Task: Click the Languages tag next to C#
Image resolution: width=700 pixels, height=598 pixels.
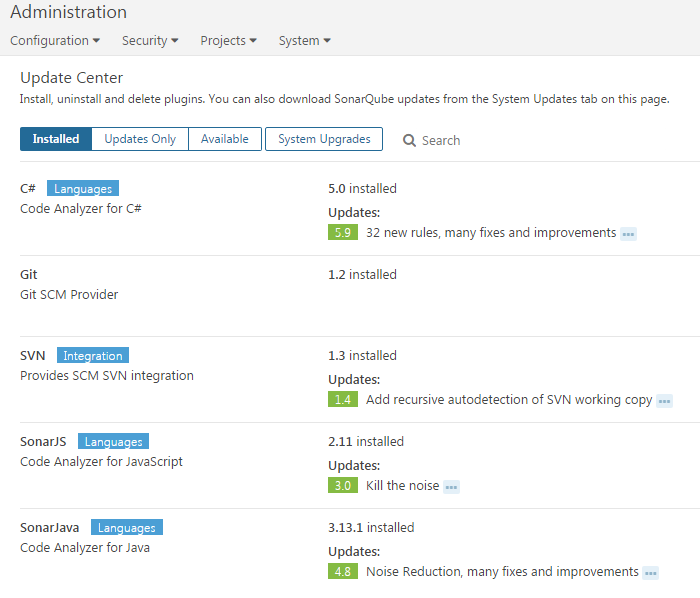Action: (x=83, y=188)
